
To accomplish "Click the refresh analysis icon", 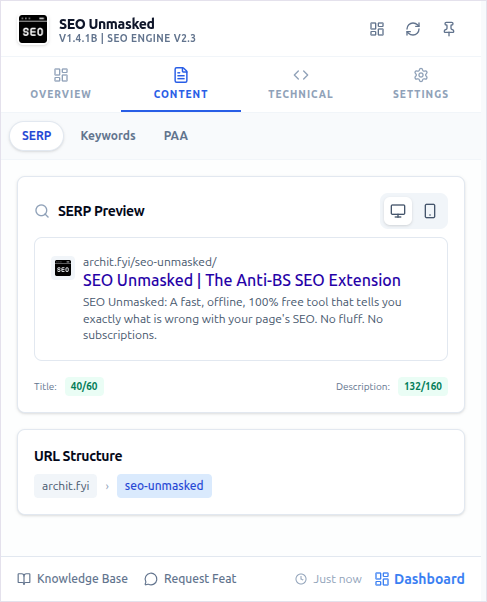I will [413, 29].
